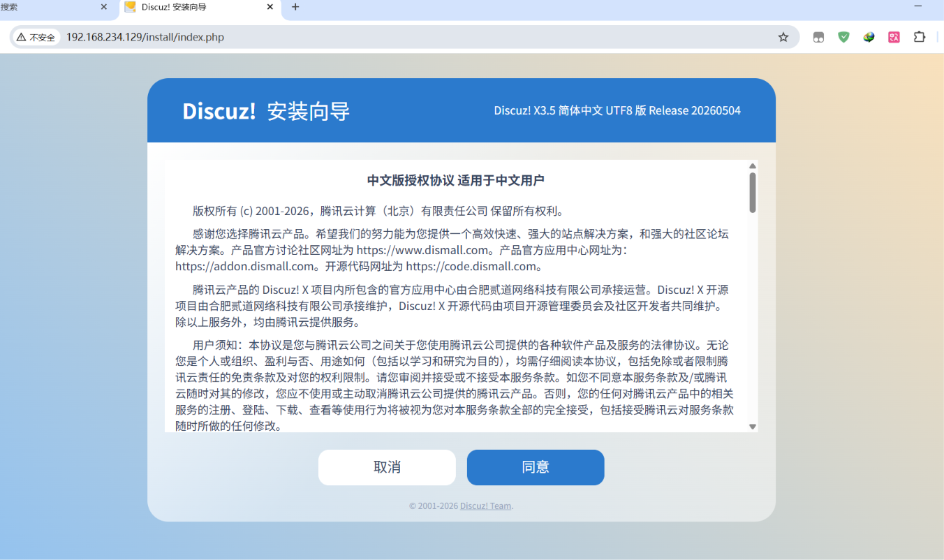Open the globe download manager extension icon
This screenshot has width=944, height=560.
pyautogui.click(x=869, y=37)
